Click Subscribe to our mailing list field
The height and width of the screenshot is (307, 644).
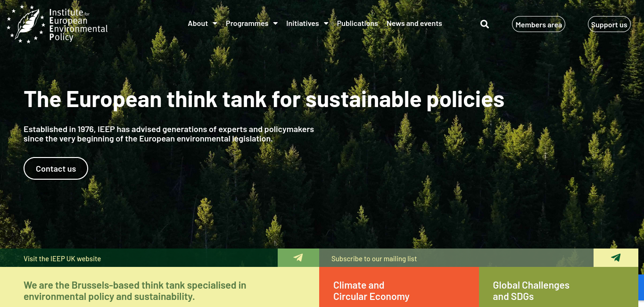click(456, 258)
